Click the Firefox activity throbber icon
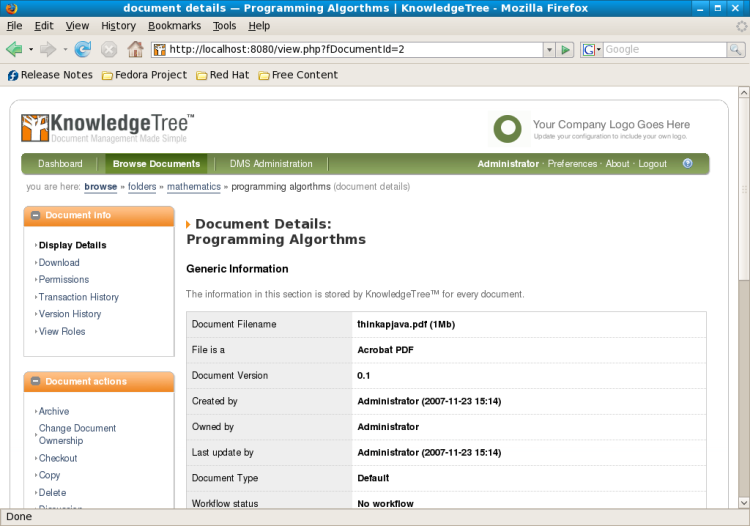 click(742, 26)
